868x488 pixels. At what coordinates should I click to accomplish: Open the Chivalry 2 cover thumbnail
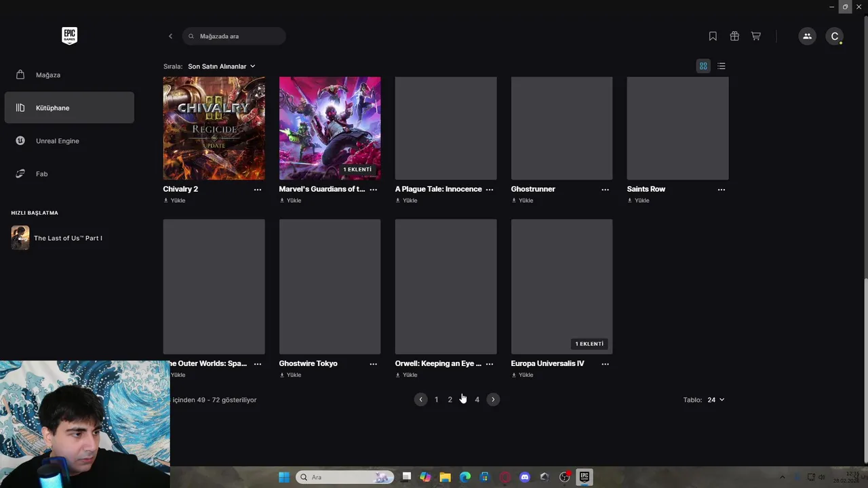pyautogui.click(x=214, y=128)
